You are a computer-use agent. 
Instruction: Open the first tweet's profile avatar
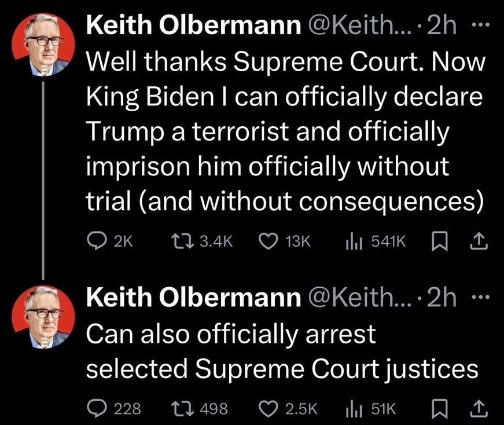[43, 45]
